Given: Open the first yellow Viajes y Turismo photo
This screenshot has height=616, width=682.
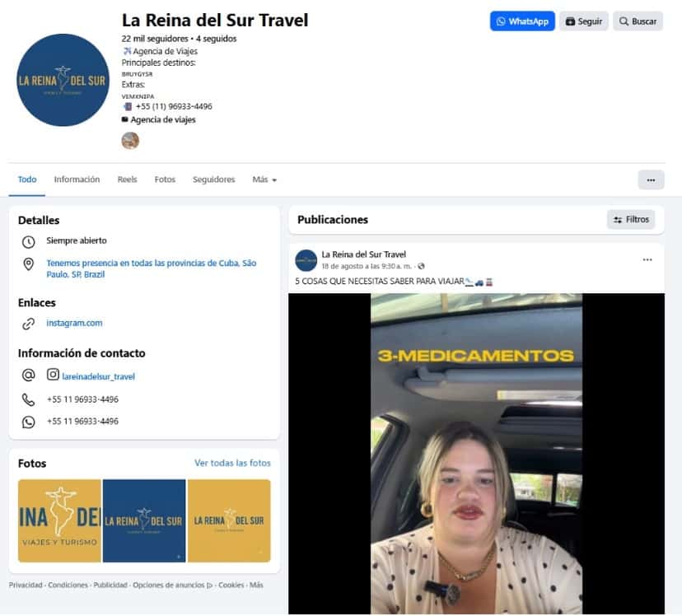Looking at the screenshot, I should pos(59,520).
